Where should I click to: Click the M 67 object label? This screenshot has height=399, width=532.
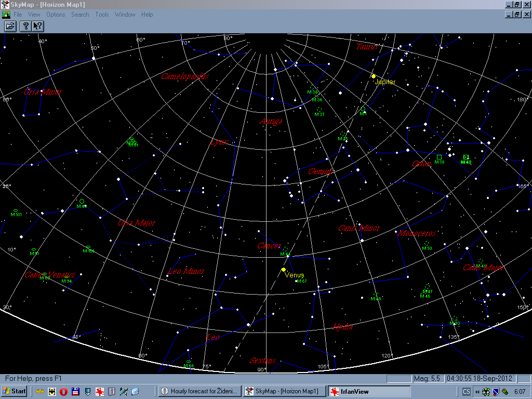click(302, 281)
